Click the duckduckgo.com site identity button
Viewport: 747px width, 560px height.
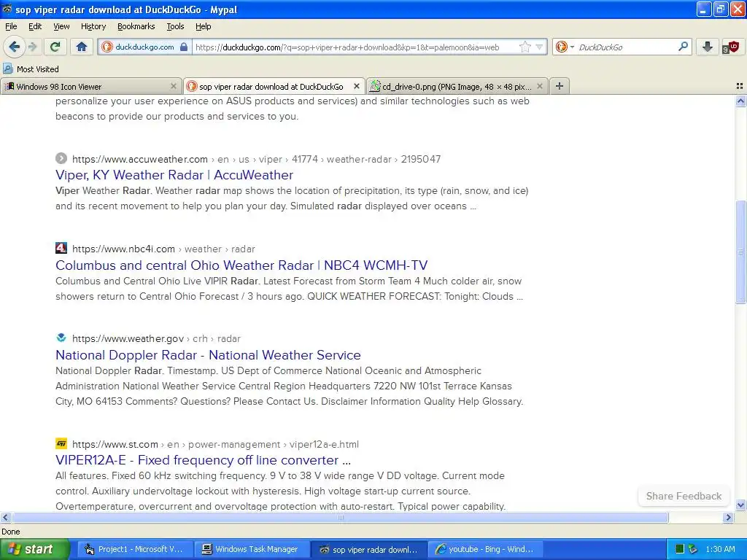click(145, 47)
